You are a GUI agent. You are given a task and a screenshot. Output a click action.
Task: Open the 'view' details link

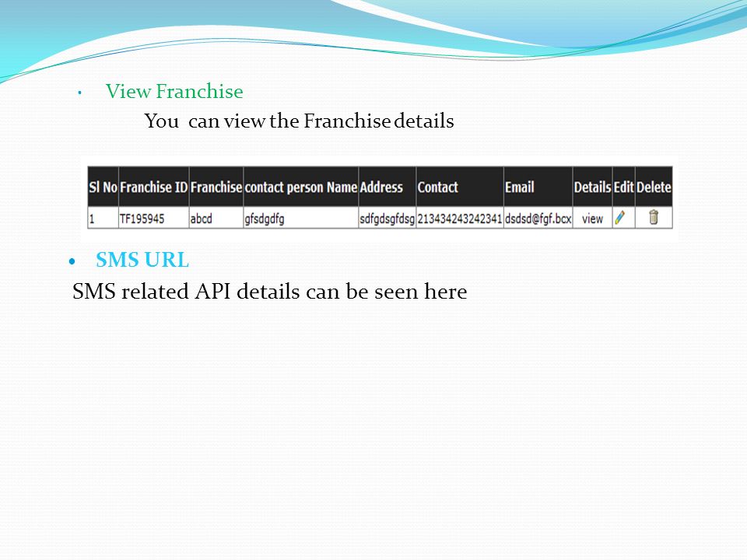[592, 219]
